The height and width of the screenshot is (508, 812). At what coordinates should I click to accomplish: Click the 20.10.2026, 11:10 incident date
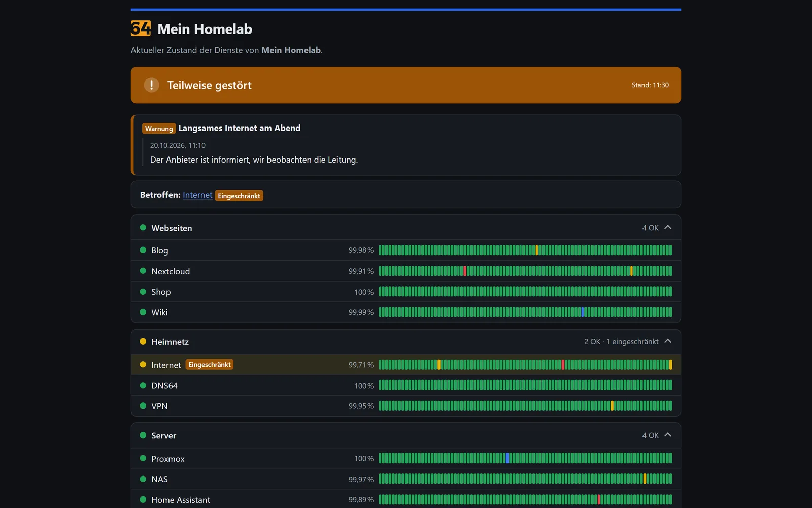178,145
